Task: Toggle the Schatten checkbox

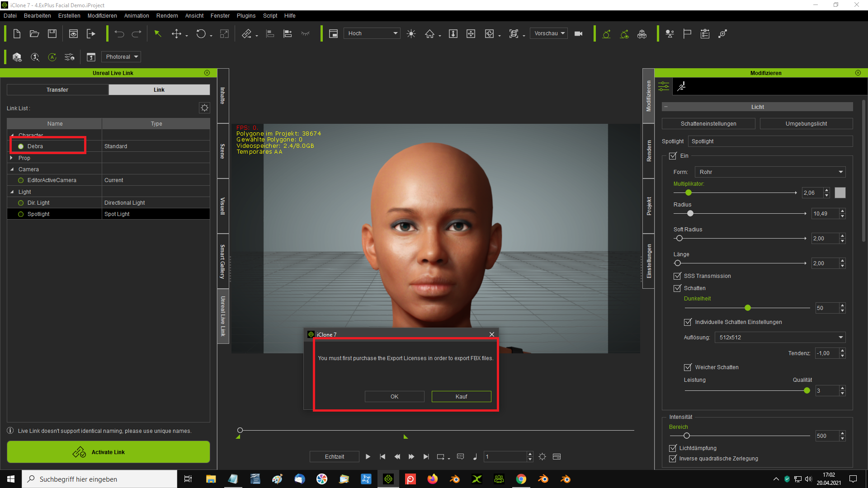Action: click(677, 288)
